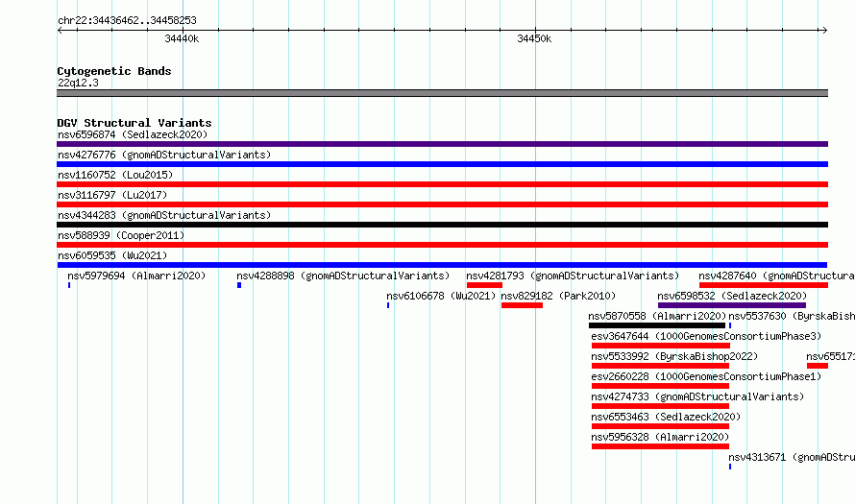Click the blue bar under the nsv6059535 label
Viewport: 855px width, 504px height.
click(x=442, y=265)
